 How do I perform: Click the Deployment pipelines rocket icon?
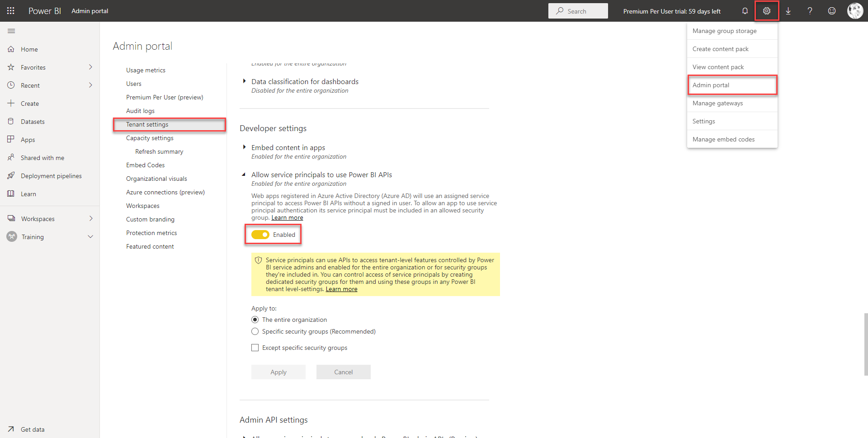(11, 176)
